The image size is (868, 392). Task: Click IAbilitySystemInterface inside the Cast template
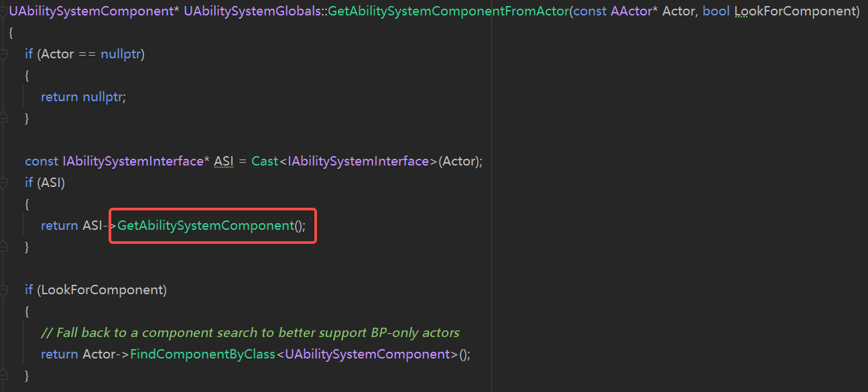coord(358,161)
